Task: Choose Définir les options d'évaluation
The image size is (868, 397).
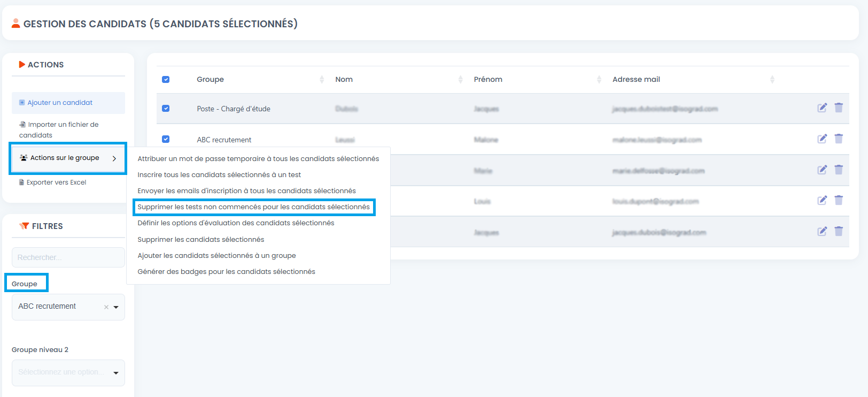Action: point(236,223)
